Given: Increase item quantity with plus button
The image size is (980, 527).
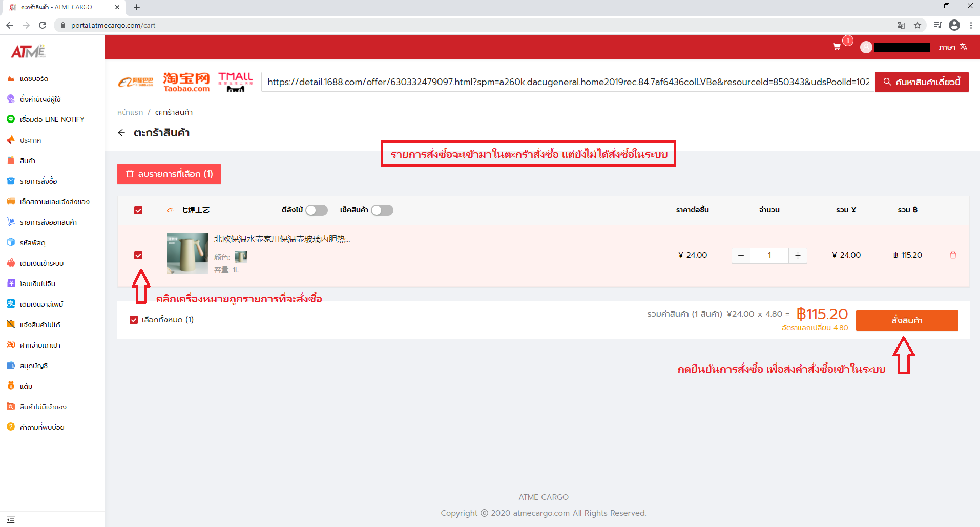Looking at the screenshot, I should [798, 255].
